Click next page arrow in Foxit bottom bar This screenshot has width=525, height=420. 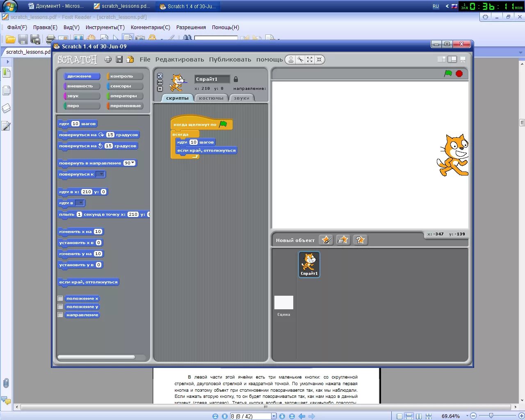[x=282, y=416]
